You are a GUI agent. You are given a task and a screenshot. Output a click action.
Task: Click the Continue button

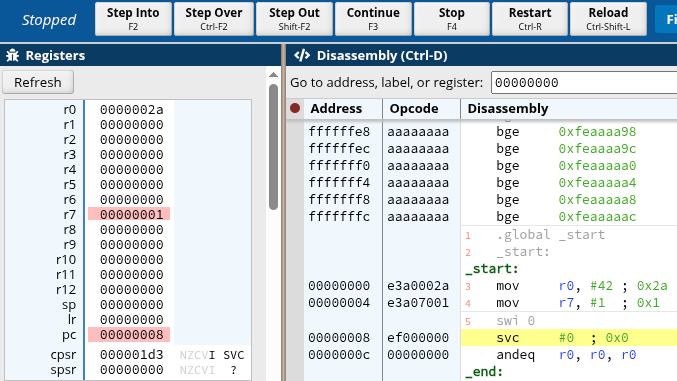click(373, 19)
